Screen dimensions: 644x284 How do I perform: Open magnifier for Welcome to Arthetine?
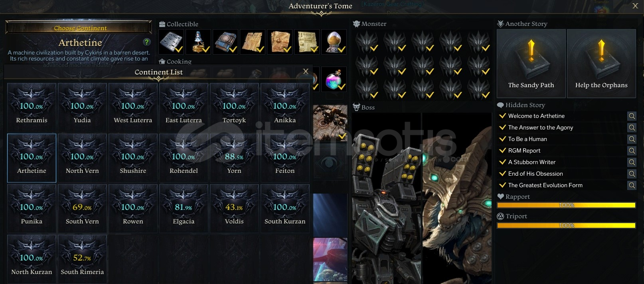(632, 116)
